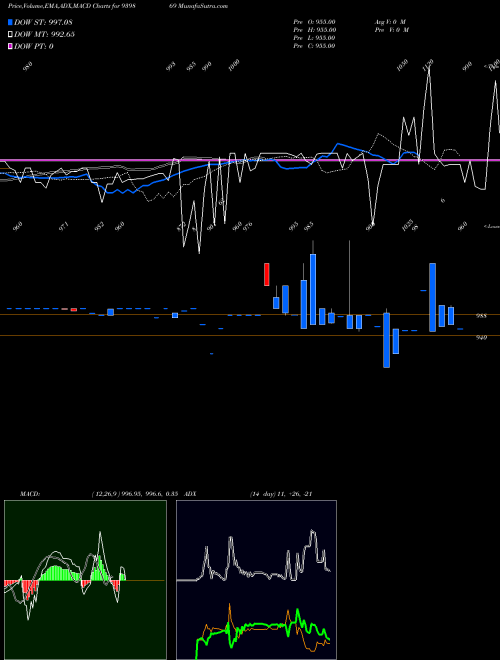Viewport: 500px width, 660px height.
Task: Select the 'Pre H: 935.00' value
Action: pyautogui.click(x=314, y=30)
